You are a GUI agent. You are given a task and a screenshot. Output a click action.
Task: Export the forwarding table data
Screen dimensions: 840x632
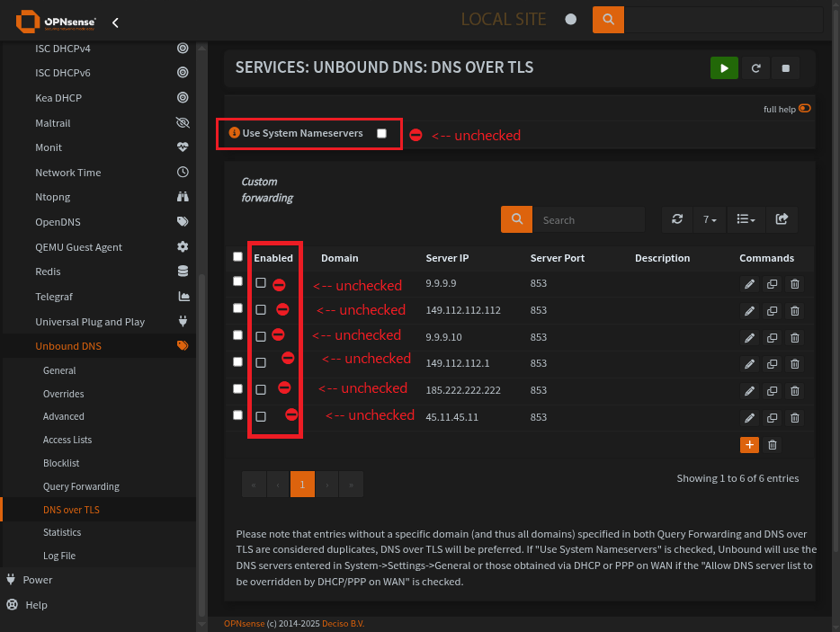coord(782,219)
